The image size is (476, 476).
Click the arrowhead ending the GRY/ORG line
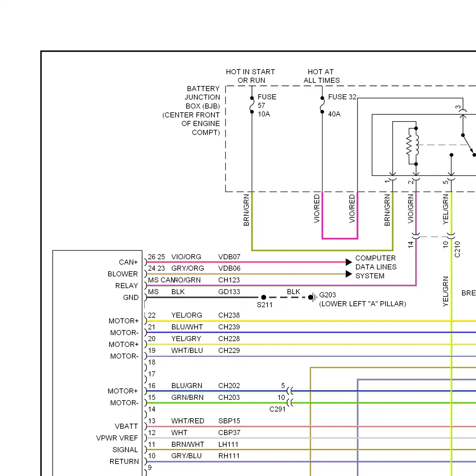click(349, 274)
